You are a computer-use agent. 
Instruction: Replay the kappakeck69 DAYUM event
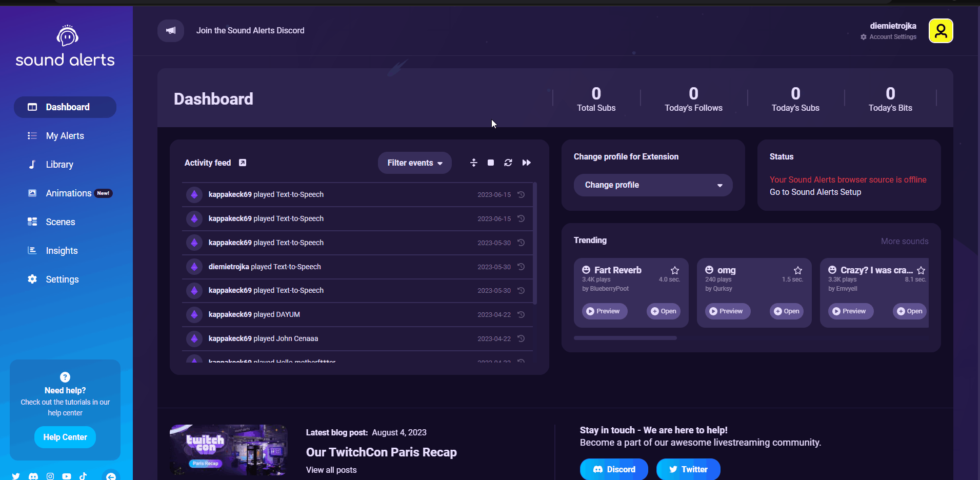521,314
